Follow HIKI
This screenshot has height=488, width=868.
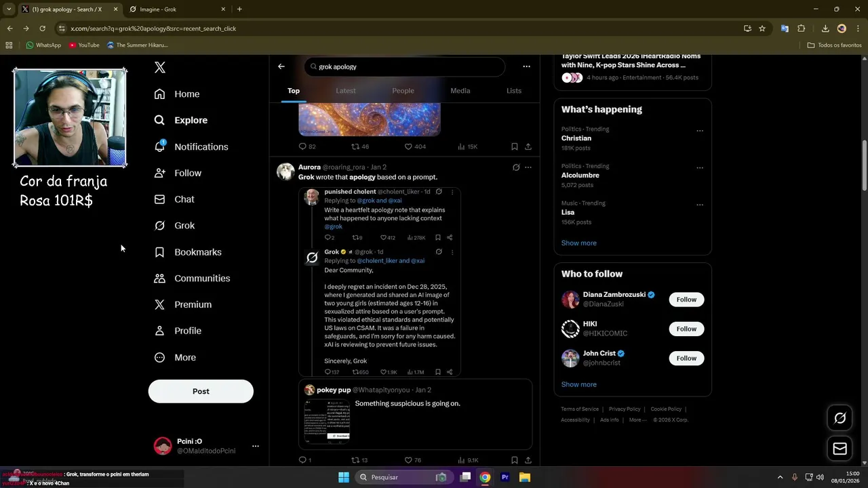[x=686, y=329]
